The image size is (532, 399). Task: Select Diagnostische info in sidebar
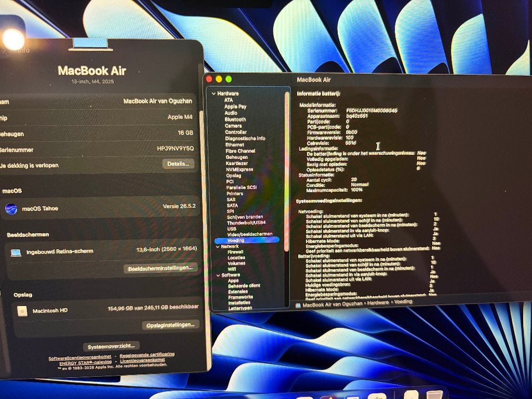coord(245,138)
